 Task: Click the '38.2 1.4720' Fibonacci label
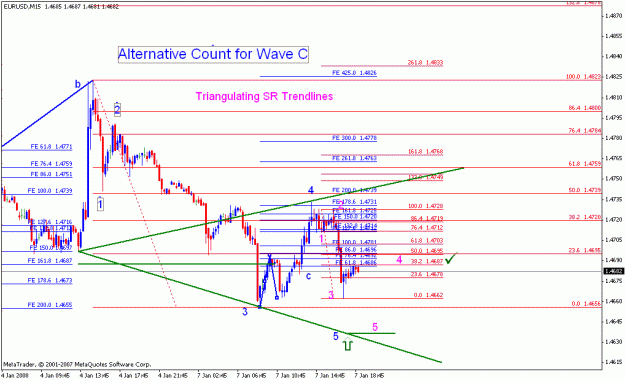click(x=585, y=217)
